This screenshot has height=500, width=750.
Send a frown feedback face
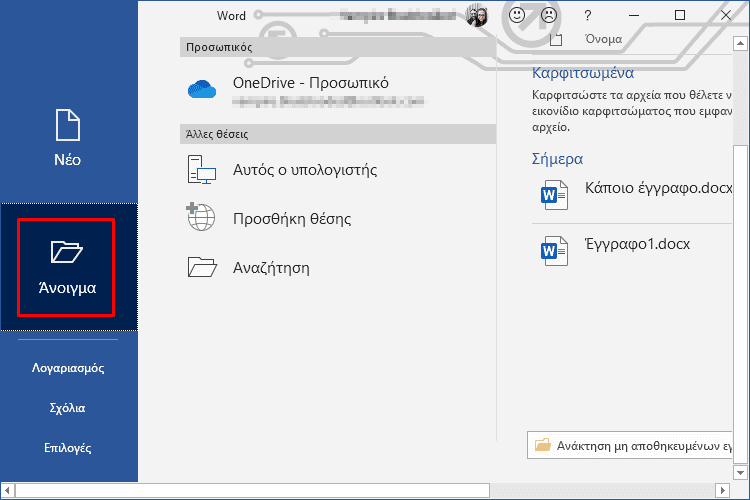(549, 15)
